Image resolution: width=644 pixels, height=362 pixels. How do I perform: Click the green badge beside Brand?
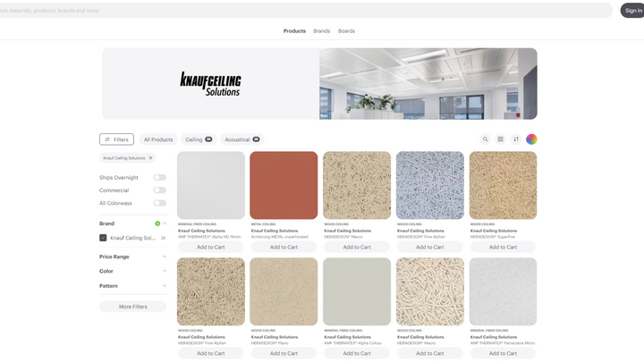click(157, 223)
